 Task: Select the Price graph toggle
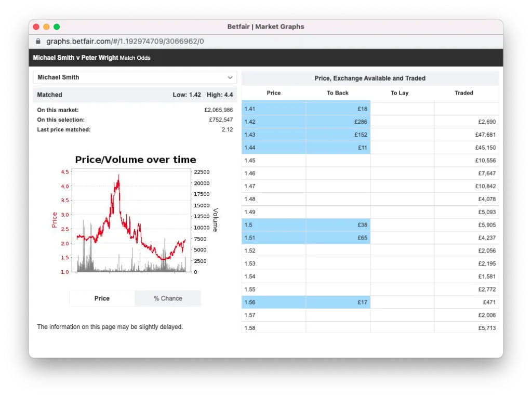pos(102,298)
